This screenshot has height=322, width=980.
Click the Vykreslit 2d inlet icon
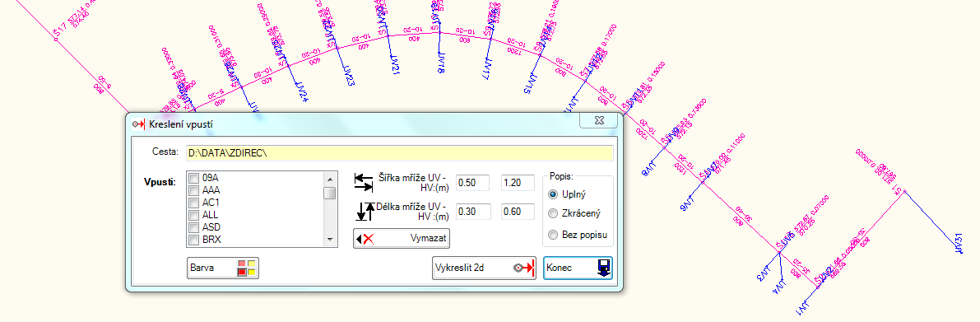524,268
